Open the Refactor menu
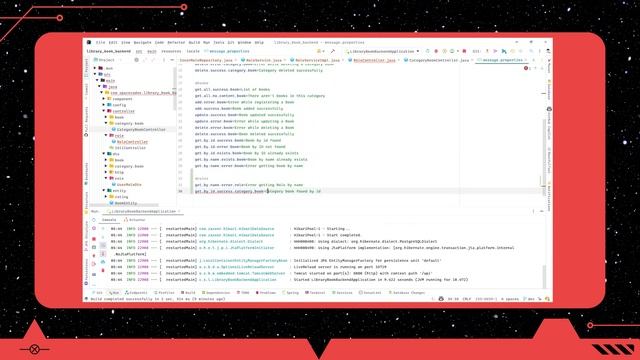 (176, 42)
